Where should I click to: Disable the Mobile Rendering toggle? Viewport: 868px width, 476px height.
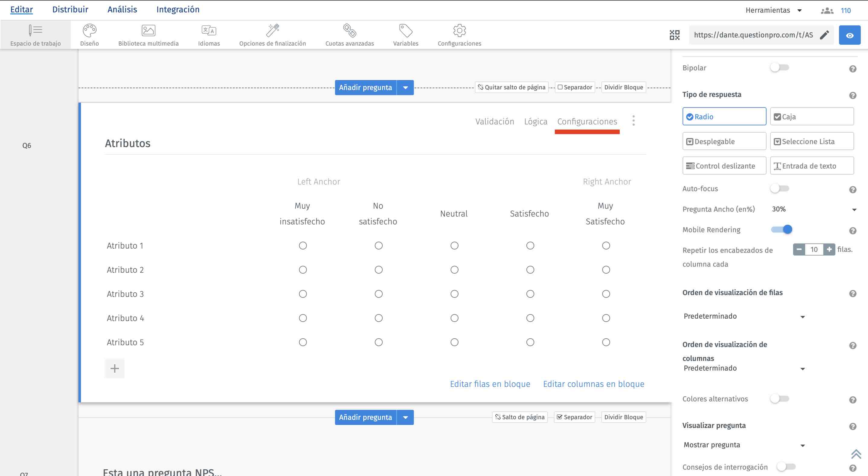tap(781, 230)
